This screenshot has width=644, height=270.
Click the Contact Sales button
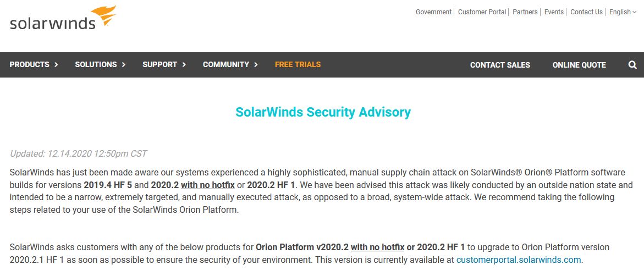coord(500,65)
